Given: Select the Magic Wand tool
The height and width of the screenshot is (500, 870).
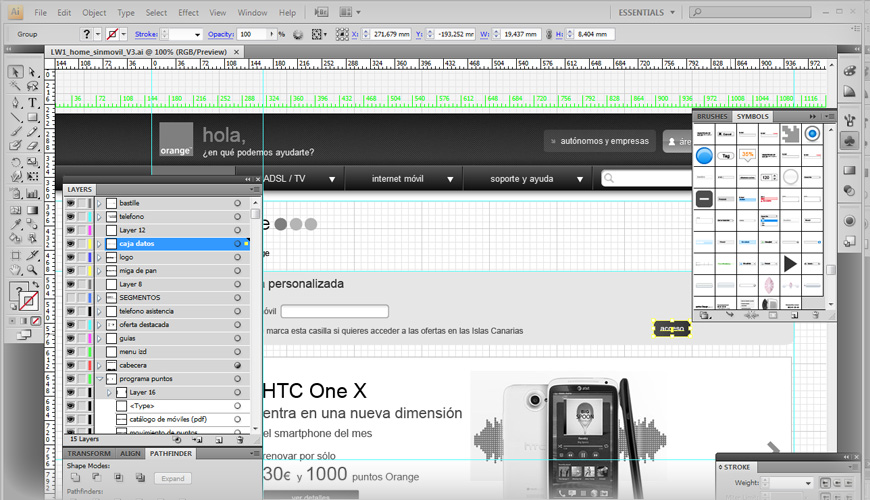Looking at the screenshot, I should coord(16,86).
